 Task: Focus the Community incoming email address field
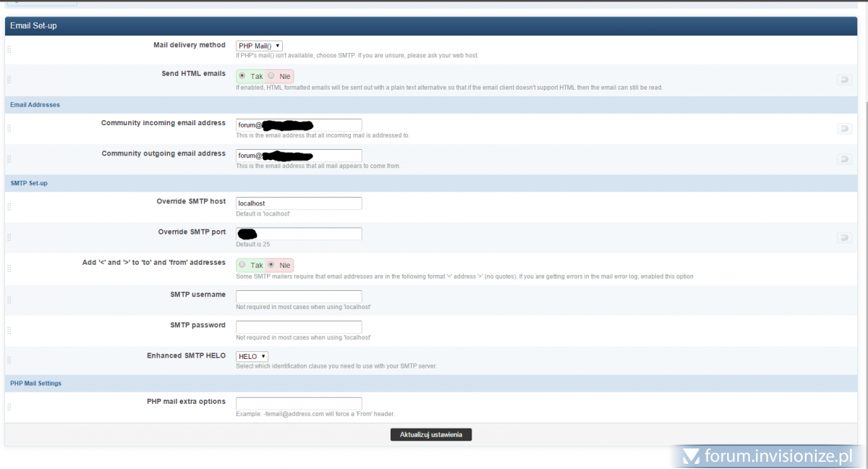tap(299, 124)
